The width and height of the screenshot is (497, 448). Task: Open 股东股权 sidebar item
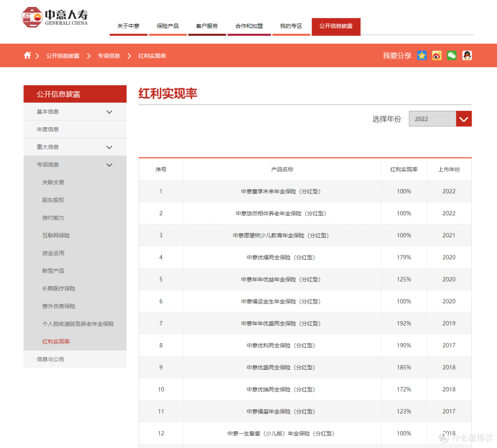53,200
